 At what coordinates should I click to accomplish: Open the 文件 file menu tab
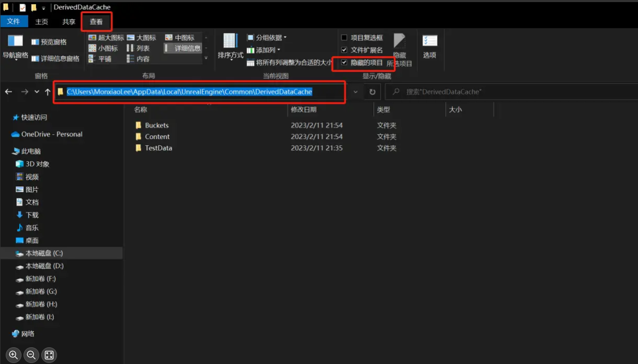coord(14,21)
